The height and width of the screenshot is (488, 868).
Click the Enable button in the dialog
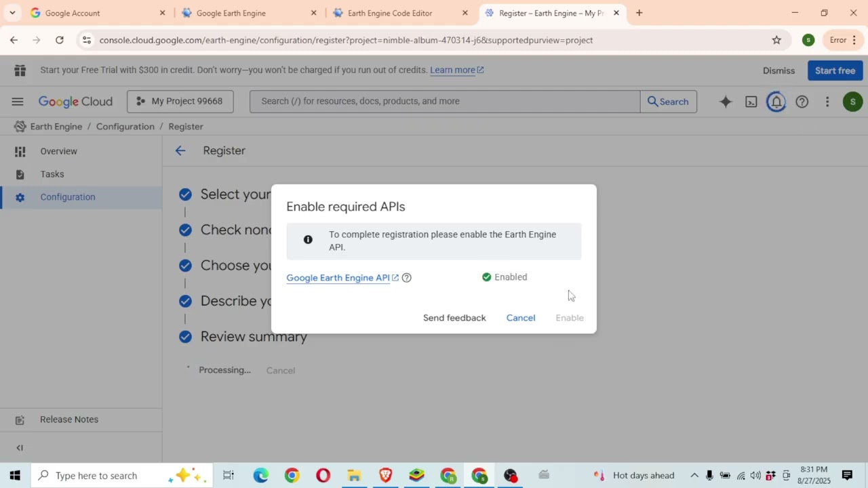coord(570,318)
